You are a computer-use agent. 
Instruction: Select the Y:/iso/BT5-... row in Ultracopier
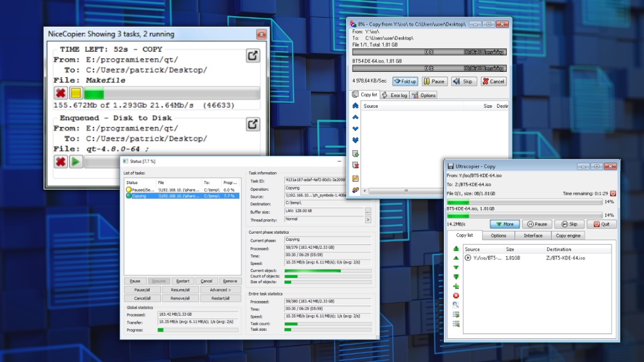pyautogui.click(x=538, y=258)
